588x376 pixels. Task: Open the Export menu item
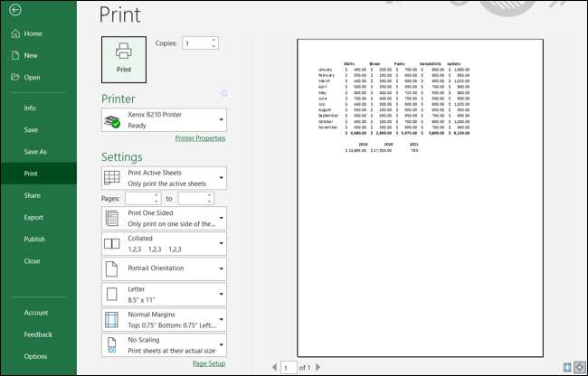(x=33, y=217)
